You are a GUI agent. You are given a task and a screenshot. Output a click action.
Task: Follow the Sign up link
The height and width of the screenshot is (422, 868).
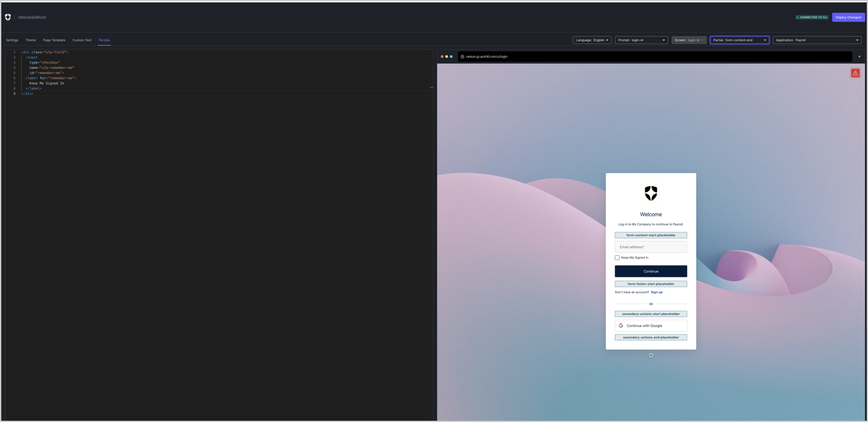[657, 292]
